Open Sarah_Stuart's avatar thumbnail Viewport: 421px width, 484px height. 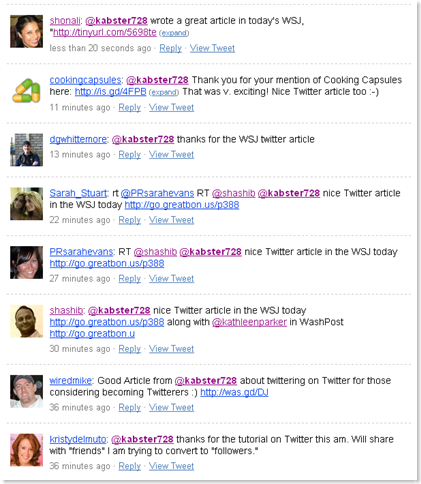[26, 204]
